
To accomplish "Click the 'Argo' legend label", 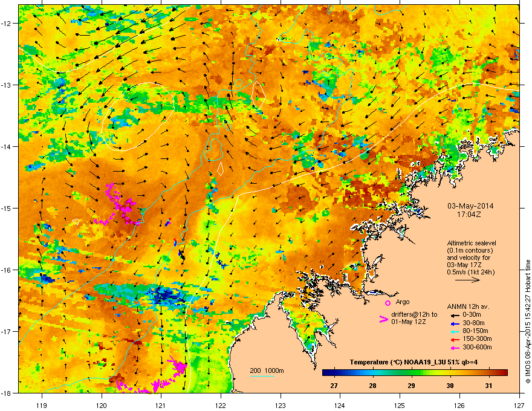I will tap(403, 302).
